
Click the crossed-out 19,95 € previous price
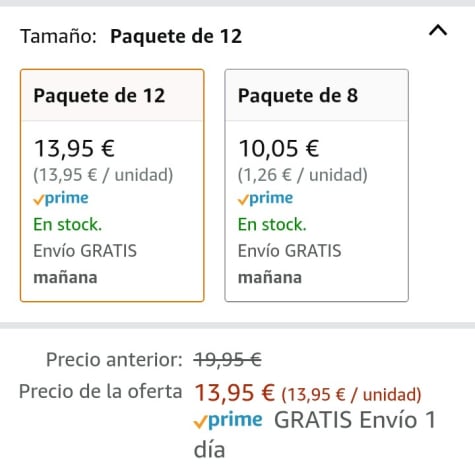click(228, 360)
